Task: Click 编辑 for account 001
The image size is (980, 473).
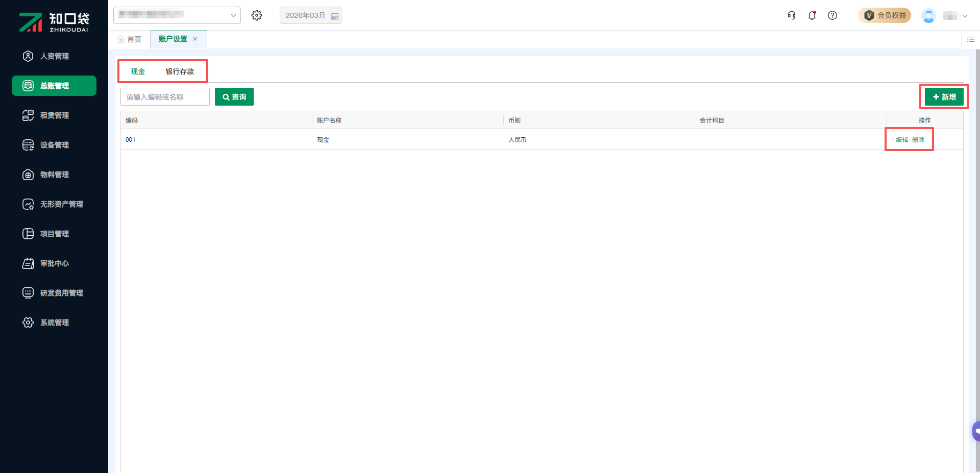Action: 902,140
